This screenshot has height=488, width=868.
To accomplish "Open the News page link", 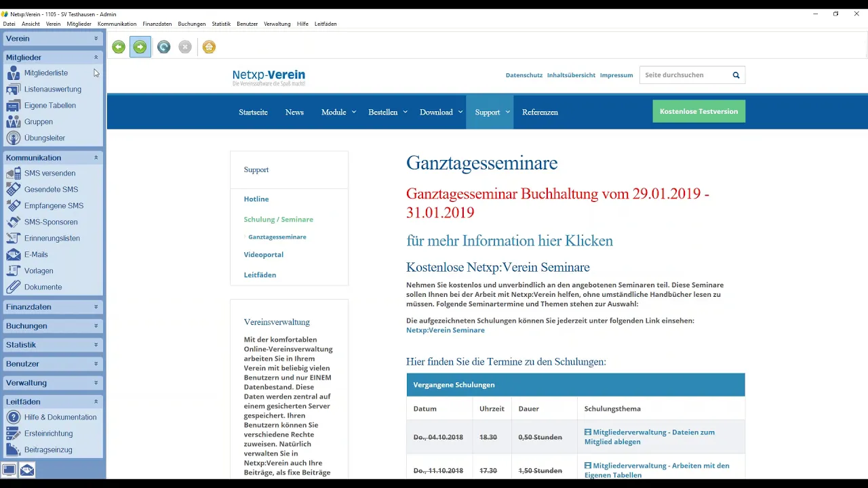I will [x=294, y=112].
